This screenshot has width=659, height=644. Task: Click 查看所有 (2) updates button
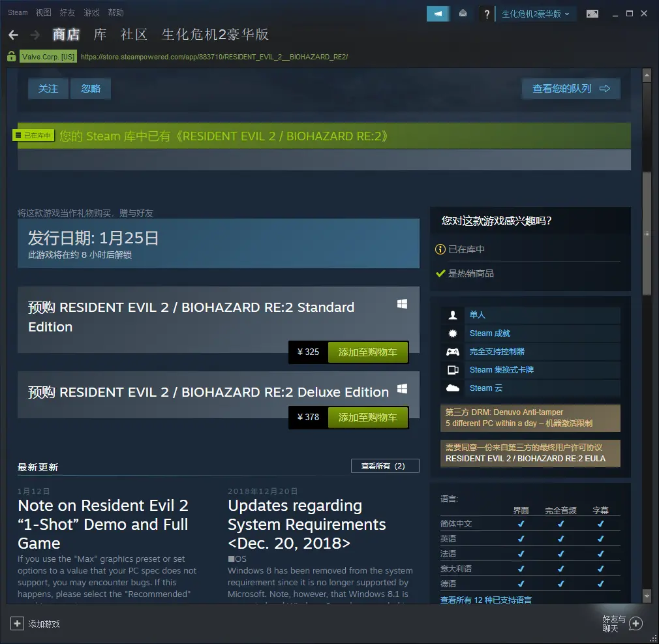385,466
